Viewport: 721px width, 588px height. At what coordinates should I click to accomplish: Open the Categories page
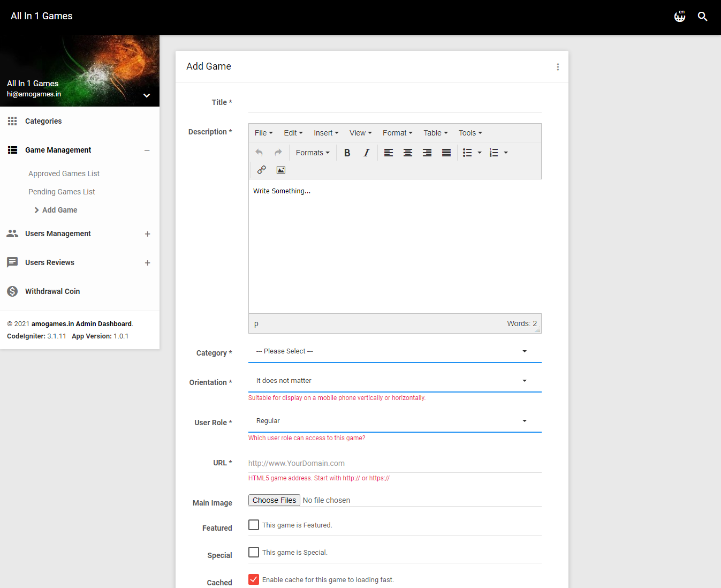click(x=43, y=121)
